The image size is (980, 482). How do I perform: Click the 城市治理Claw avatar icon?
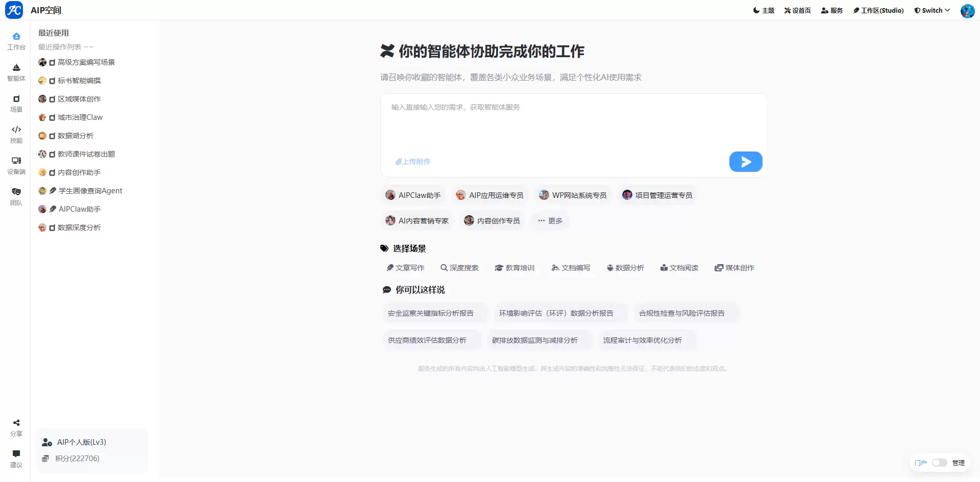[42, 117]
